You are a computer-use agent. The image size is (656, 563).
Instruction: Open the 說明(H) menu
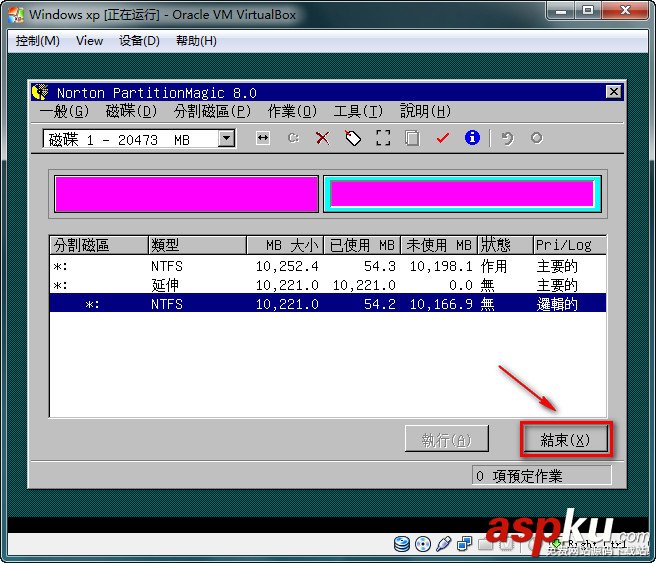click(x=425, y=111)
